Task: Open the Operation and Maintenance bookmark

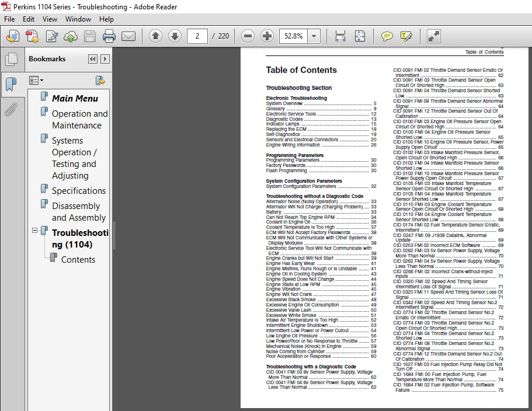Action: [80, 119]
